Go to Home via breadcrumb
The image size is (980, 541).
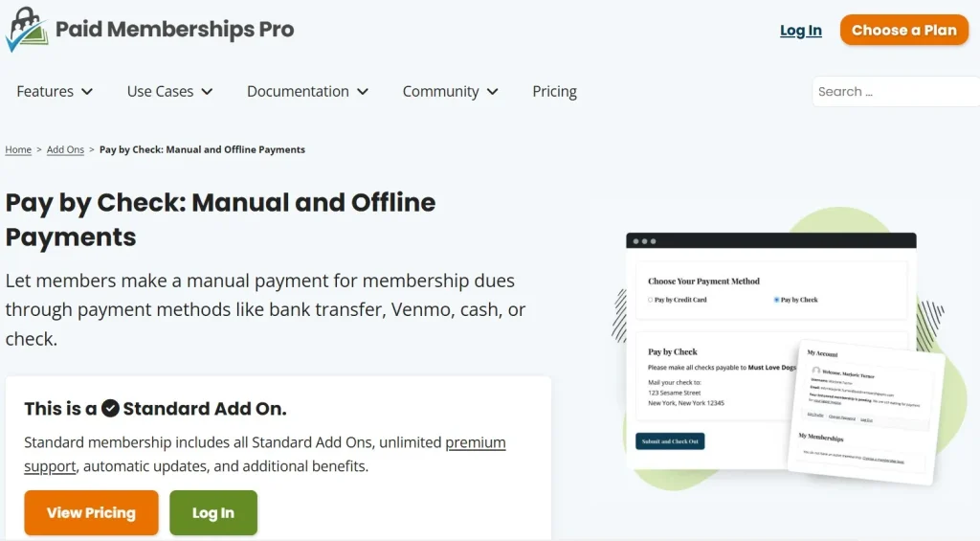pos(18,150)
